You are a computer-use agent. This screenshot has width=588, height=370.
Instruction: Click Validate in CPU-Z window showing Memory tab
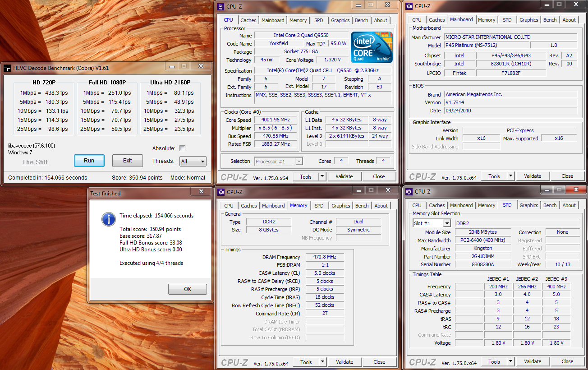(x=345, y=362)
